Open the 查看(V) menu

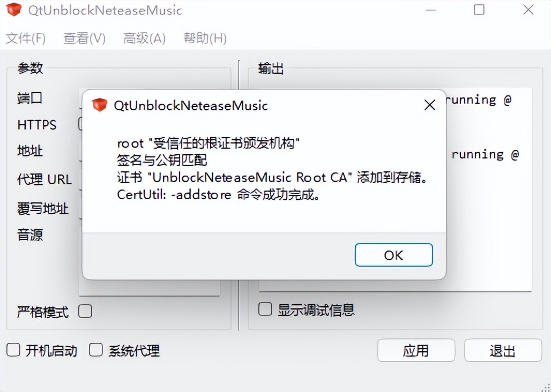pyautogui.click(x=84, y=38)
